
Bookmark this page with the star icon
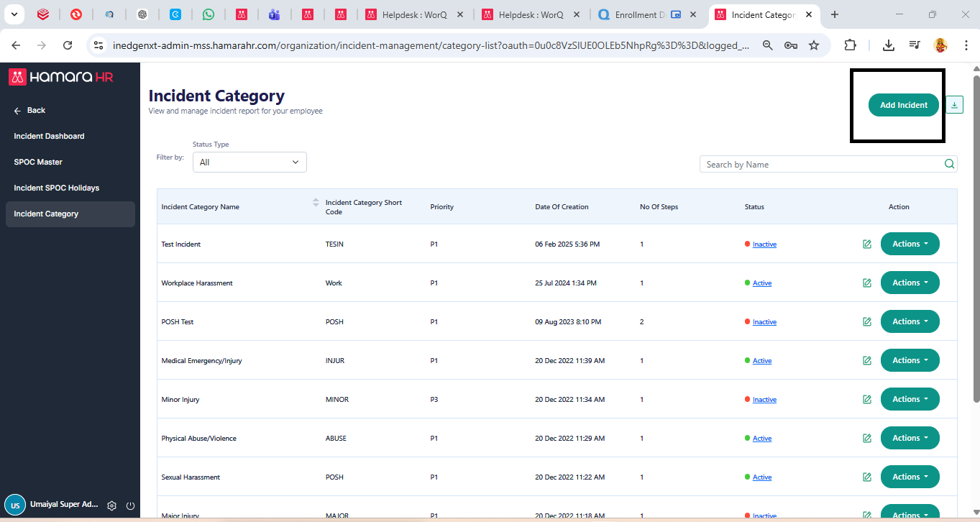(x=814, y=45)
